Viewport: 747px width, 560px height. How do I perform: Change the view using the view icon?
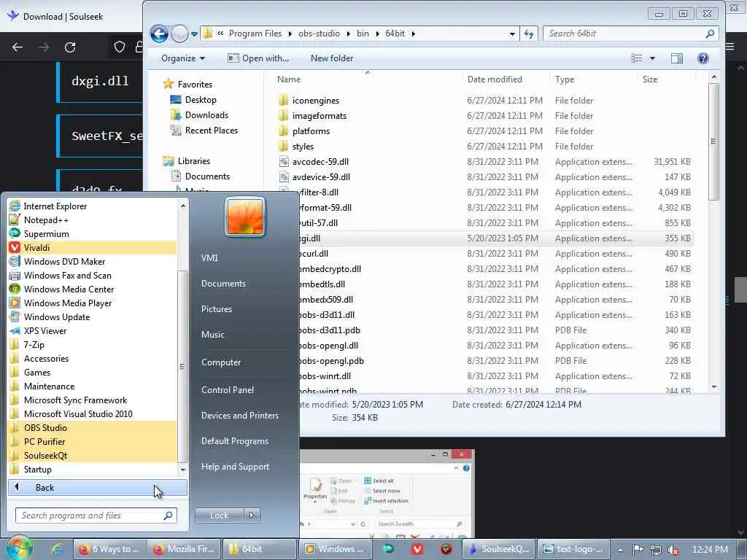click(x=636, y=58)
